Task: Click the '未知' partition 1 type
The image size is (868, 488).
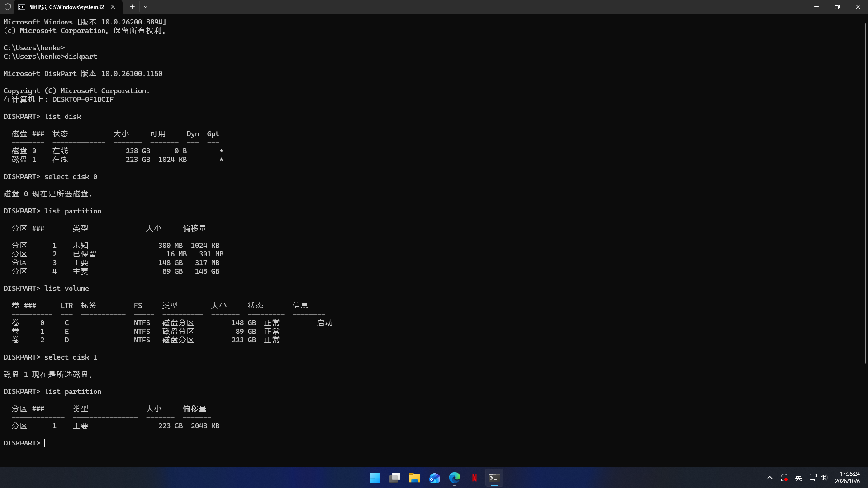Action: [x=81, y=246]
